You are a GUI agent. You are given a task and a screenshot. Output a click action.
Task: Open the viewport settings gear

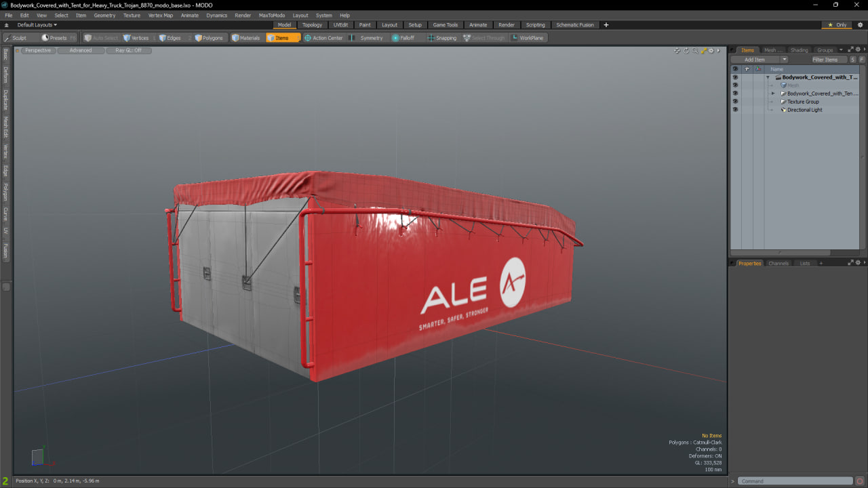(711, 50)
